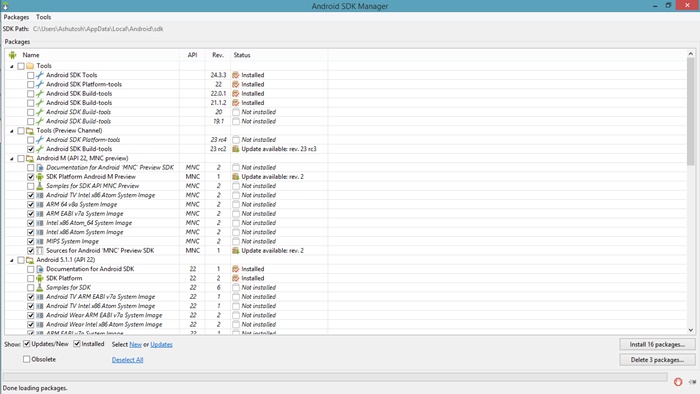Click the package list vertical scrollbar thumb
This screenshot has height=394, width=700.
691,111
